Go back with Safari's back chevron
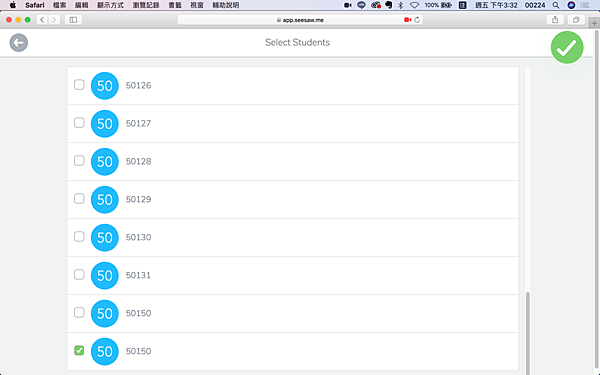600x375 pixels. [42, 20]
